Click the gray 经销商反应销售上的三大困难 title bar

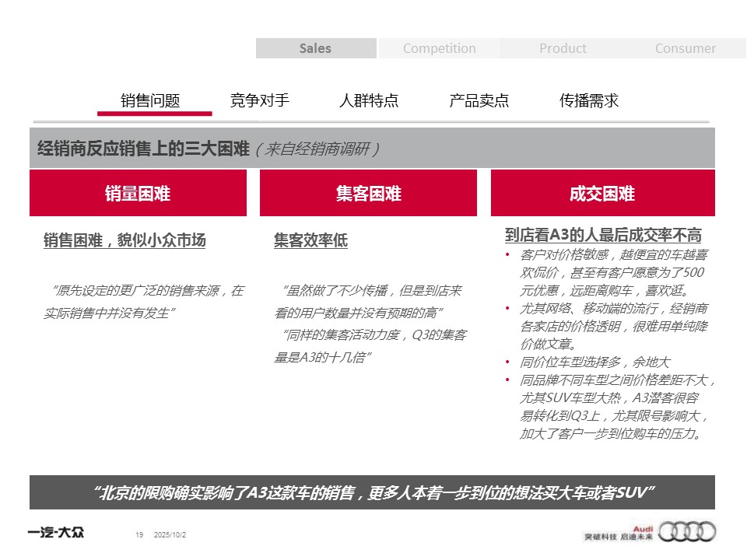[372, 149]
